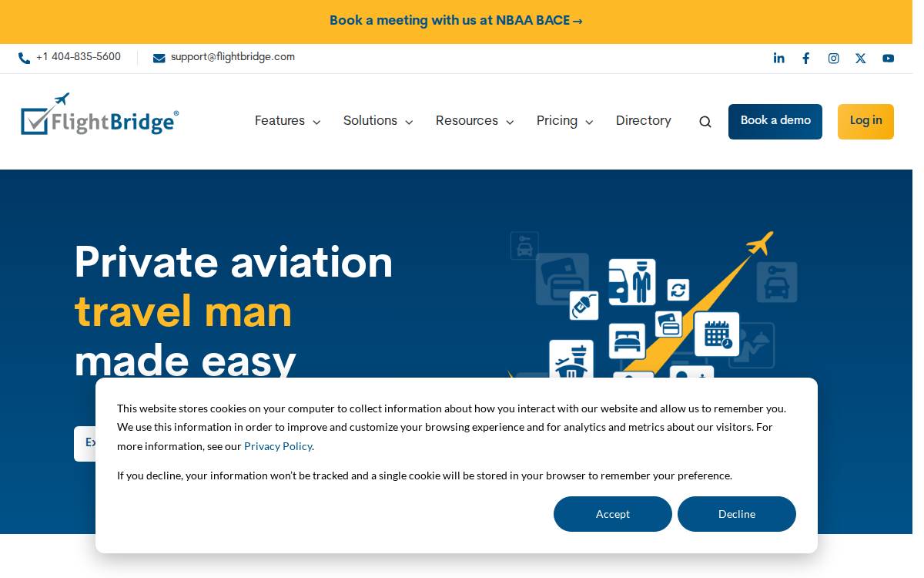Viewport: 924px width, 578px height.
Task: Click the phone icon beside the number
Action: 25,58
